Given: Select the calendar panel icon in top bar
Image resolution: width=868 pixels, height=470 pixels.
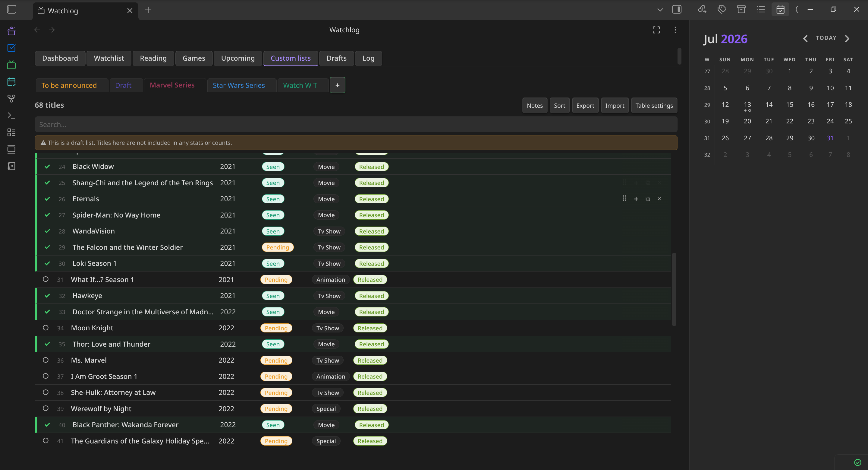Looking at the screenshot, I should click(x=780, y=9).
